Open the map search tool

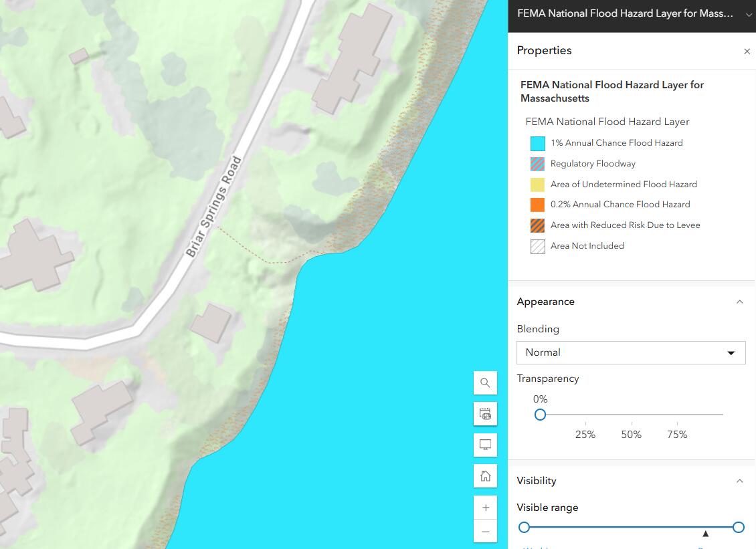(x=485, y=382)
